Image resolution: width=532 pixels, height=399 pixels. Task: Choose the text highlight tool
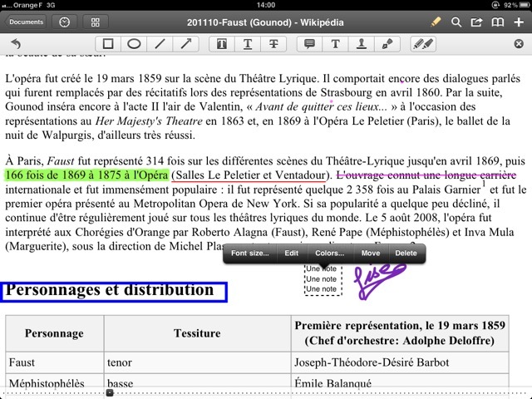tap(223, 43)
